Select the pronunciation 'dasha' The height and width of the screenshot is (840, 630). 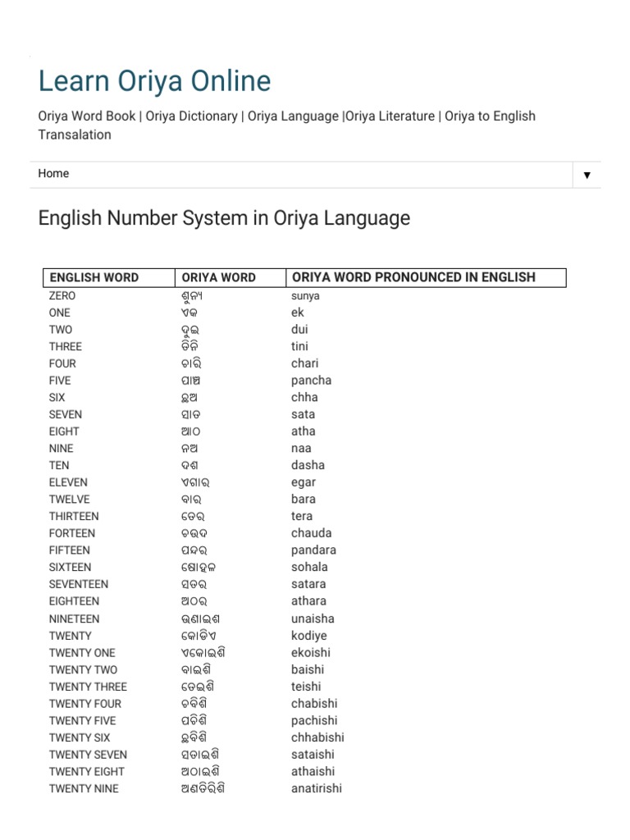click(308, 465)
